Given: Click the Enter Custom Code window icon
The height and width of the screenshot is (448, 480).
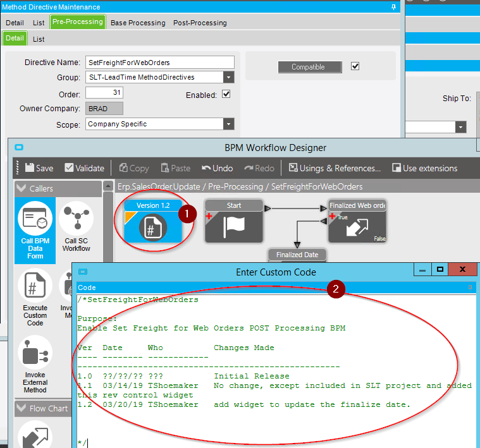Looking at the screenshot, I should [x=83, y=272].
